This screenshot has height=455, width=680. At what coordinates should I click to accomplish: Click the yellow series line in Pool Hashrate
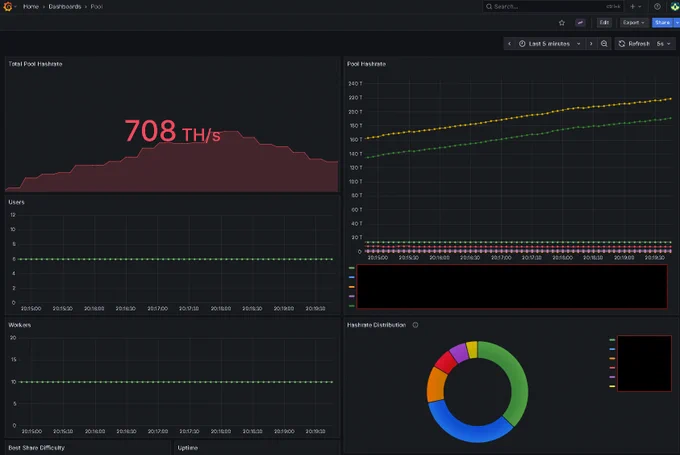pyautogui.click(x=518, y=118)
